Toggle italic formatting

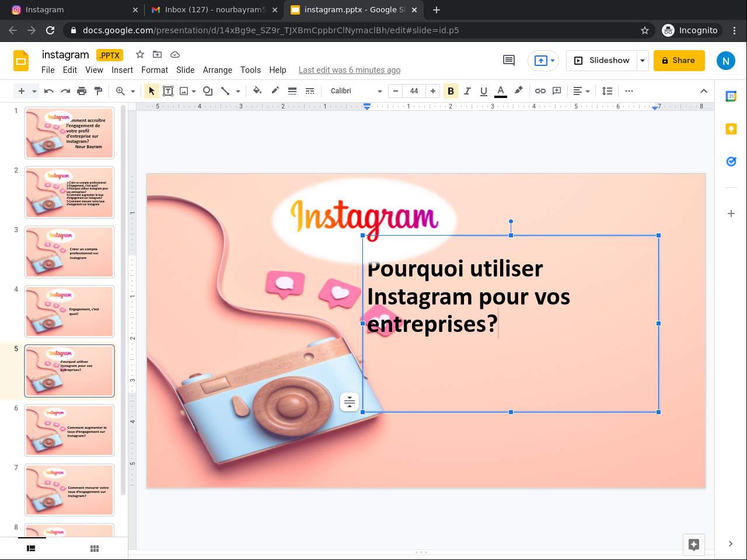(x=467, y=91)
